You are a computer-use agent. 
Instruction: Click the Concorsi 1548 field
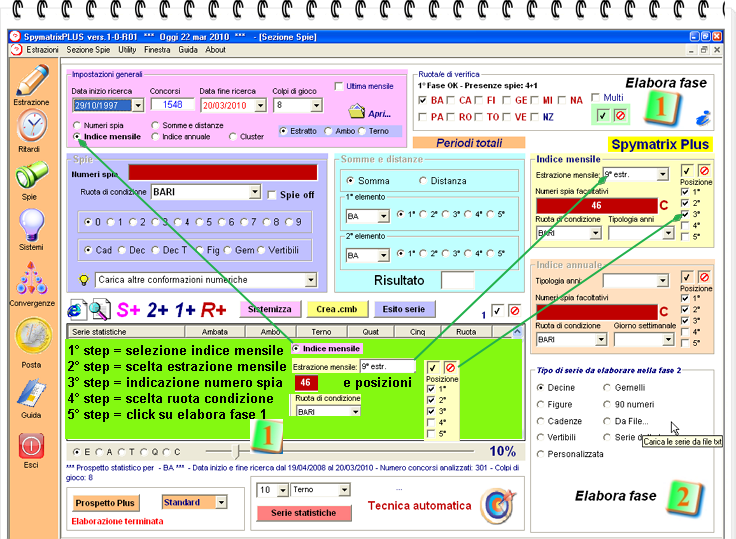(172, 105)
